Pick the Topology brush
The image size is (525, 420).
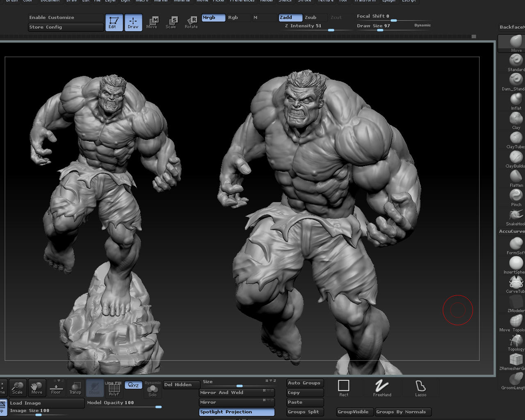click(x=516, y=342)
